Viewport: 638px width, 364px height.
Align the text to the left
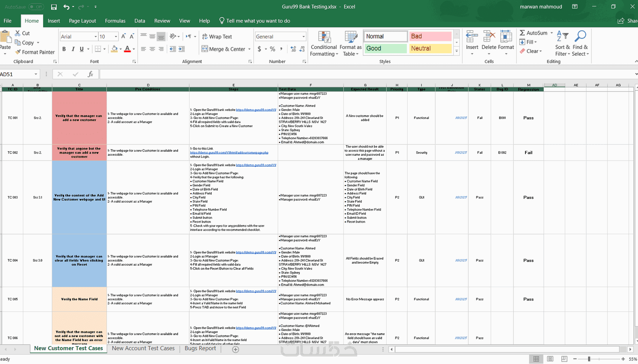143,49
